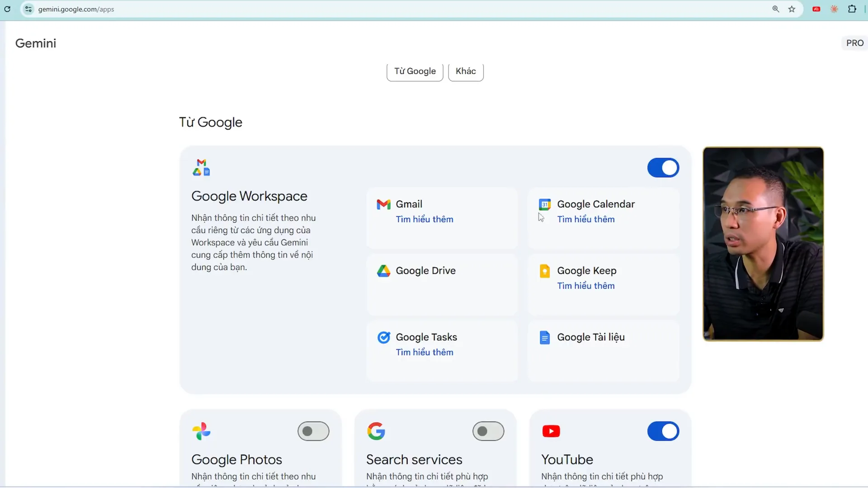Select the Từ Google filter chip
Viewport: 868px width, 488px height.
coord(415,71)
